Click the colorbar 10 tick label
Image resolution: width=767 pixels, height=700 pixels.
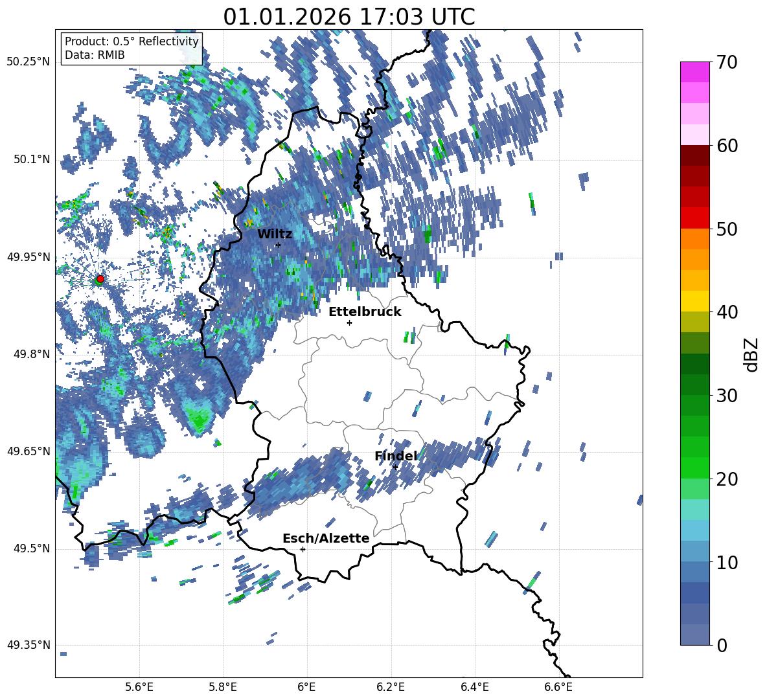pos(727,562)
